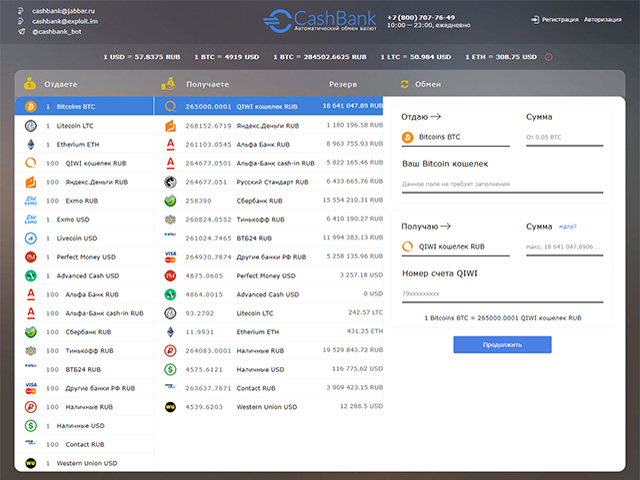This screenshot has height=480, width=640.
Task: Click the Sberbank icon beside 100 Сбербанк RUB
Action: tap(31, 332)
